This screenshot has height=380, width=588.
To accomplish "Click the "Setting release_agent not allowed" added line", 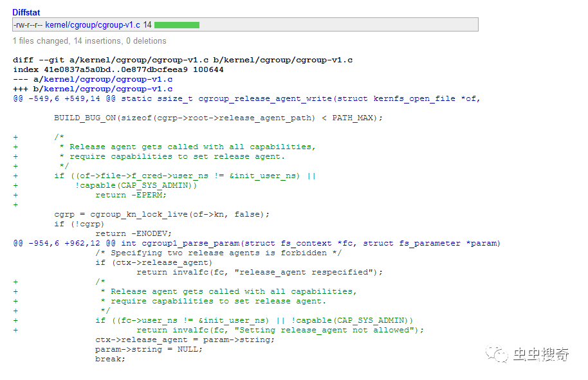I will pyautogui.click(x=280, y=330).
